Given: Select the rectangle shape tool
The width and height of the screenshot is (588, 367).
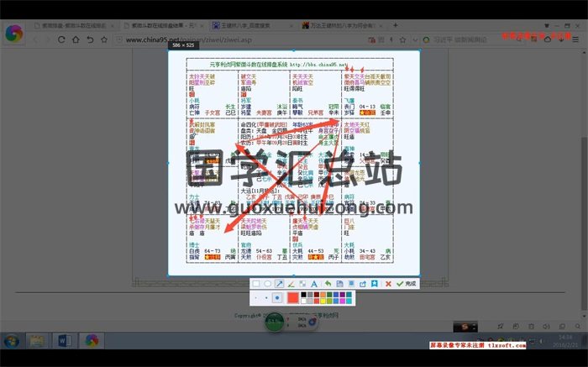Looking at the screenshot, I should click(x=256, y=284).
